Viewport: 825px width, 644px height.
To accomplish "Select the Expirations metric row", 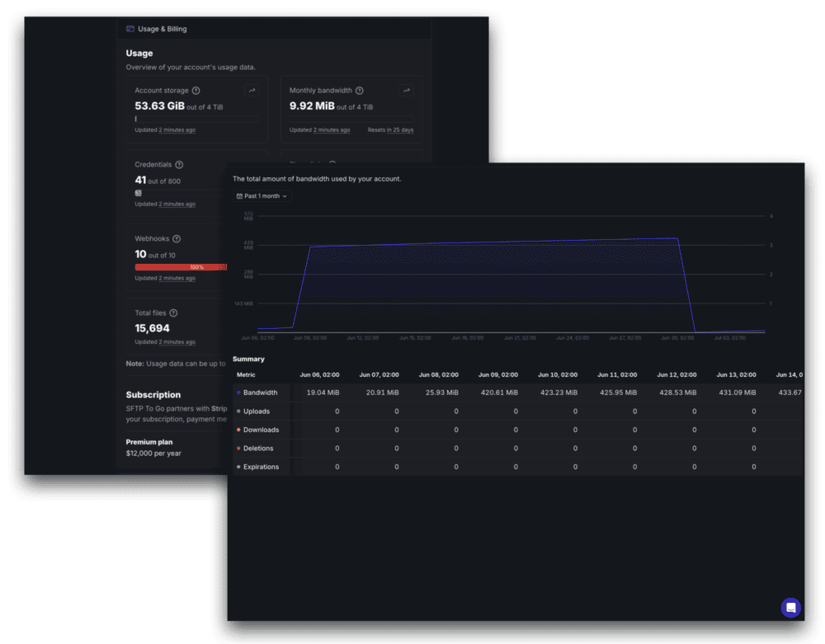I will 518,467.
